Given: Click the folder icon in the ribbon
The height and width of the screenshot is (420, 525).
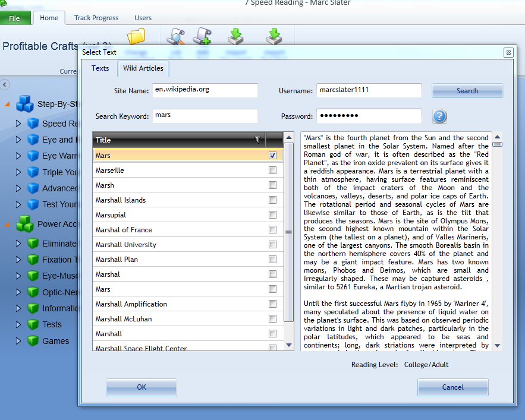Looking at the screenshot, I should point(136,37).
